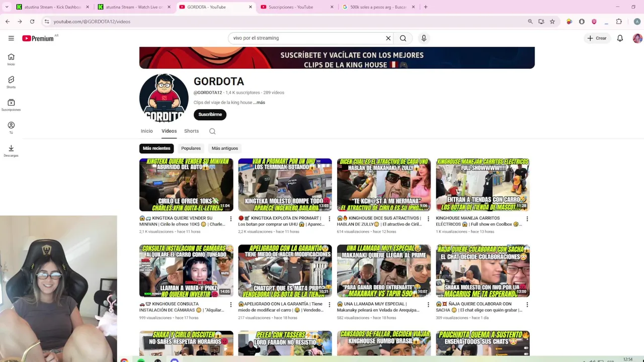Open the Tú section in sidebar
This screenshot has width=644, height=362.
point(11,128)
